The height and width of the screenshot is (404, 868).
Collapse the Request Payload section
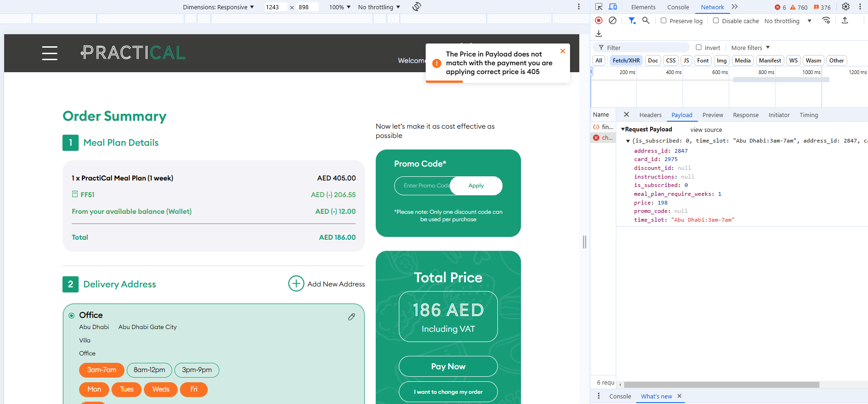(623, 130)
